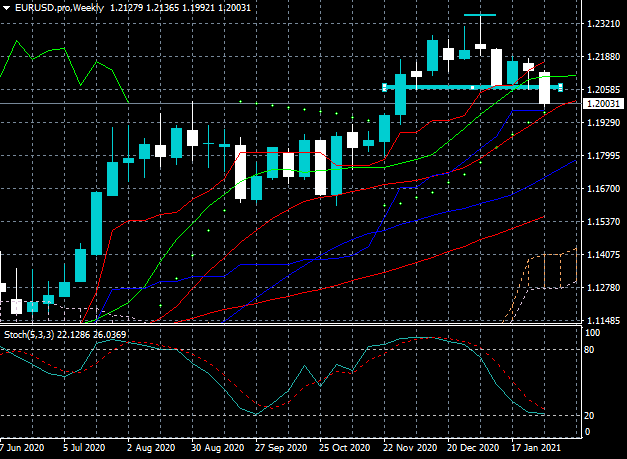The image size is (627, 459).
Task: Select the middle anchor of cyan horizontal line
Action: coord(473,87)
